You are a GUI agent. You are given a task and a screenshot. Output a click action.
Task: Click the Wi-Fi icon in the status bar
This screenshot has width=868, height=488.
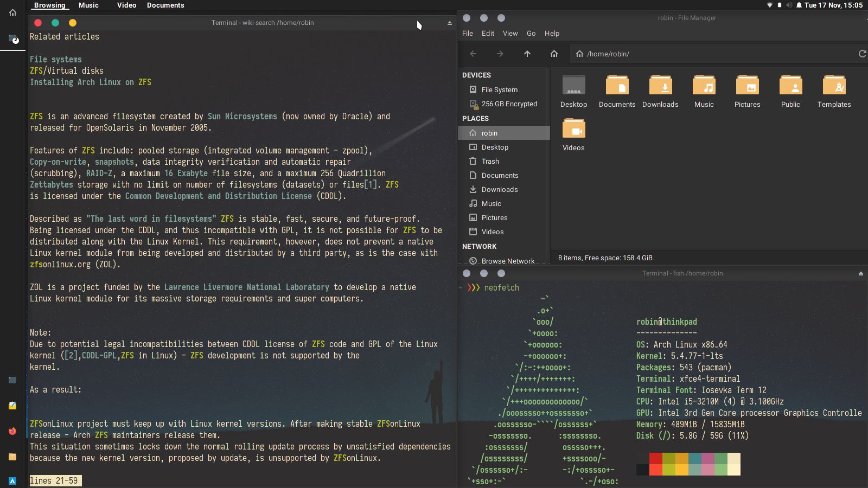click(x=769, y=5)
